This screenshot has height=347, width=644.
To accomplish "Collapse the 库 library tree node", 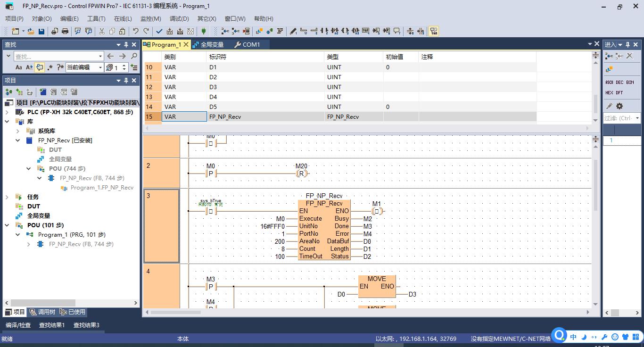I will 7,122.
